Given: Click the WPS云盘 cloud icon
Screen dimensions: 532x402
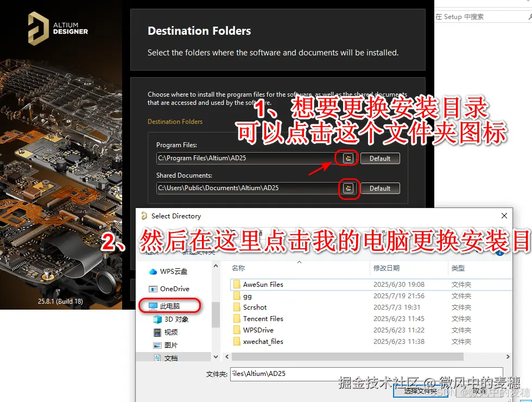Looking at the screenshot, I should coord(153,272).
